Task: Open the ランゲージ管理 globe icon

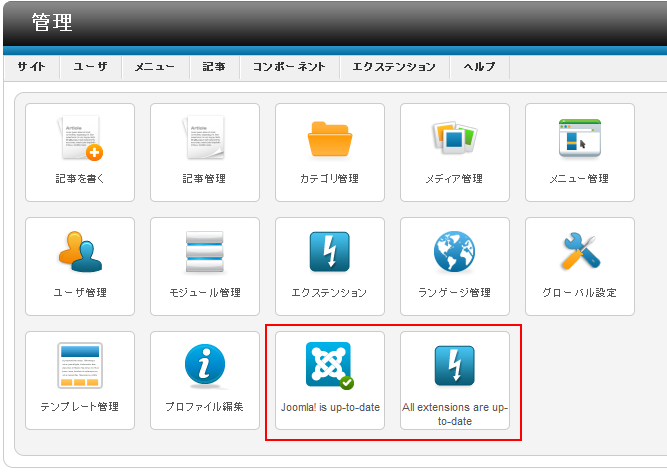Action: (454, 251)
